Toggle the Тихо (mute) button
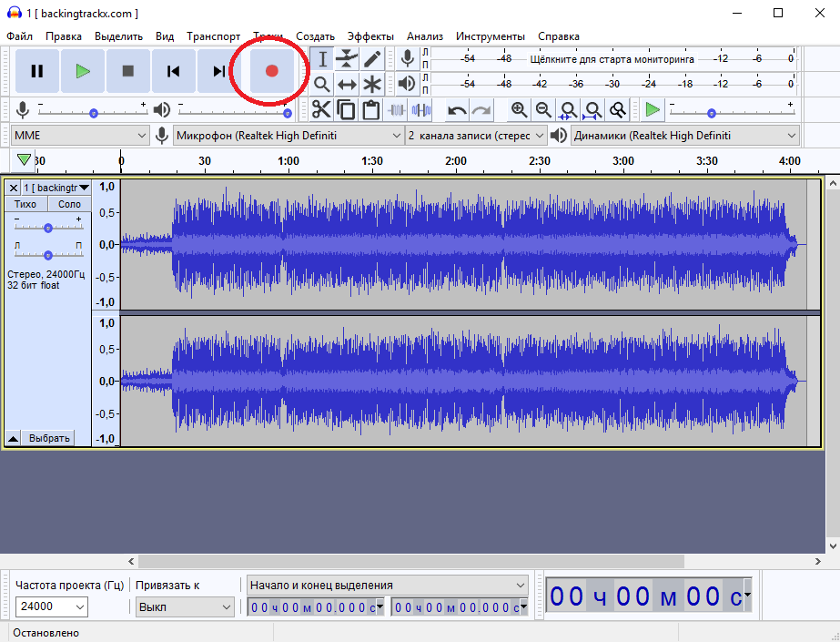 pyautogui.click(x=25, y=204)
